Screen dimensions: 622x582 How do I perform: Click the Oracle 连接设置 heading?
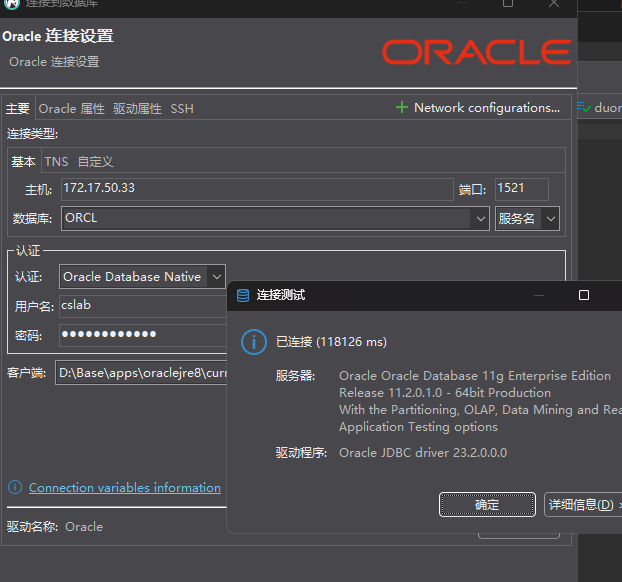58,36
